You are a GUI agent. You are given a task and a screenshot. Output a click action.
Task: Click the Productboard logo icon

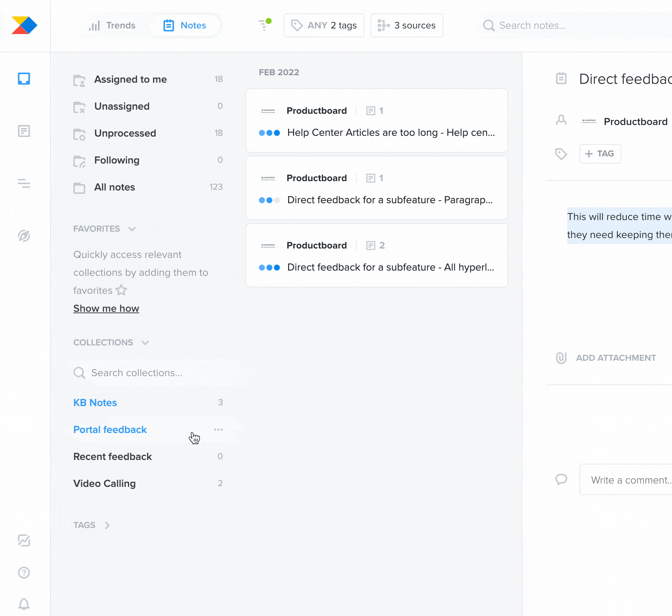pos(24,25)
